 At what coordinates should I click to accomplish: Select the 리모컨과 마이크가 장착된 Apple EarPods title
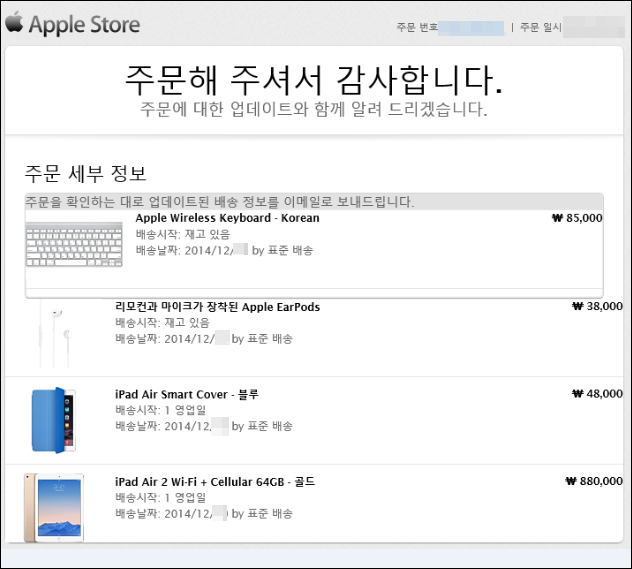pos(217,307)
